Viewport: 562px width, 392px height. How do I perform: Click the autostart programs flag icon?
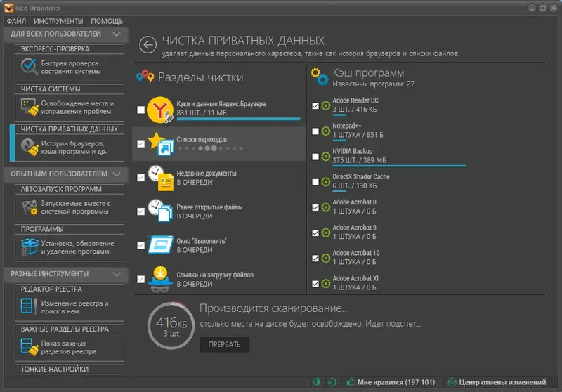click(30, 207)
